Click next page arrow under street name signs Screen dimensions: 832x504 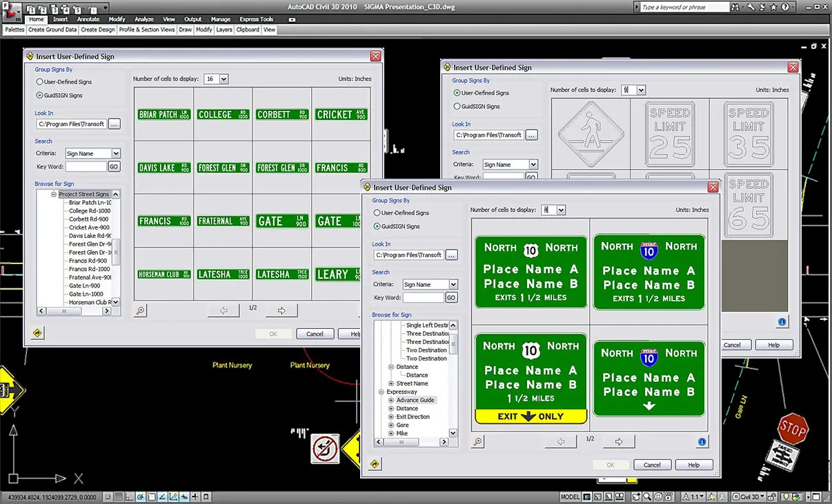281,311
